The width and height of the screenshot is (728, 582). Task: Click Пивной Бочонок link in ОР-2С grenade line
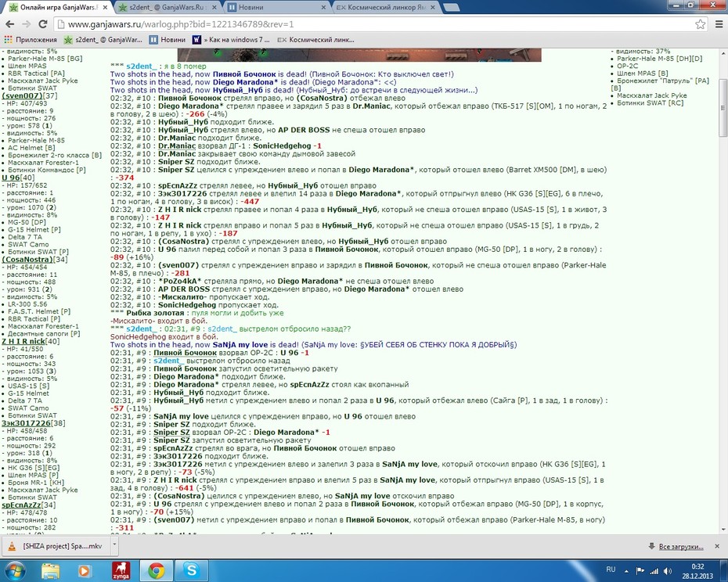(186, 353)
